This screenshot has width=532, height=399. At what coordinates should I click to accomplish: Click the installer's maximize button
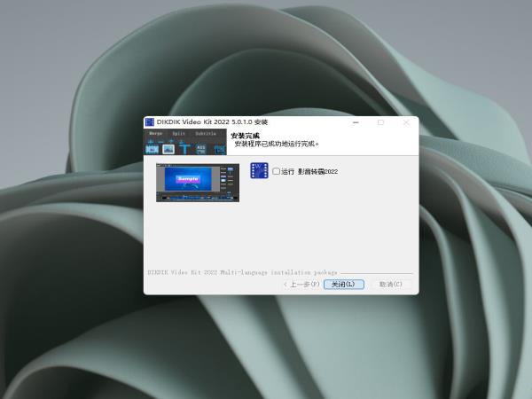(x=380, y=122)
